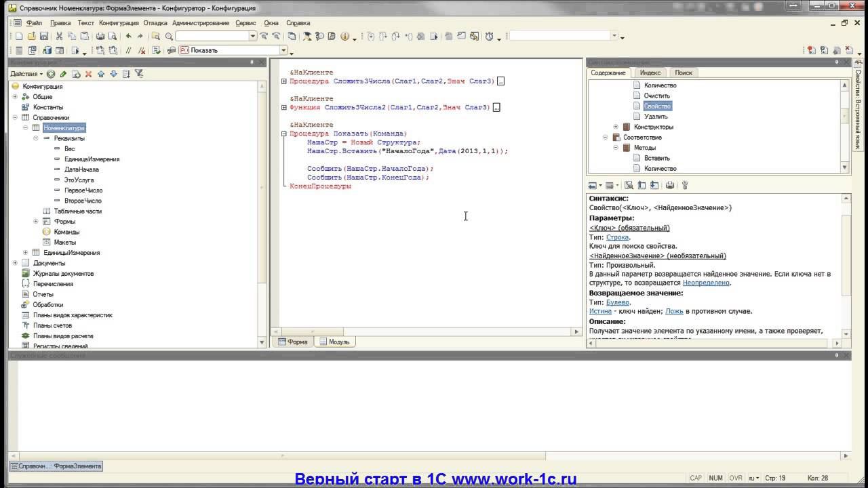Expand the collapsed Сложить3Числа procedure
This screenshot has height=488, width=868.
(x=284, y=81)
